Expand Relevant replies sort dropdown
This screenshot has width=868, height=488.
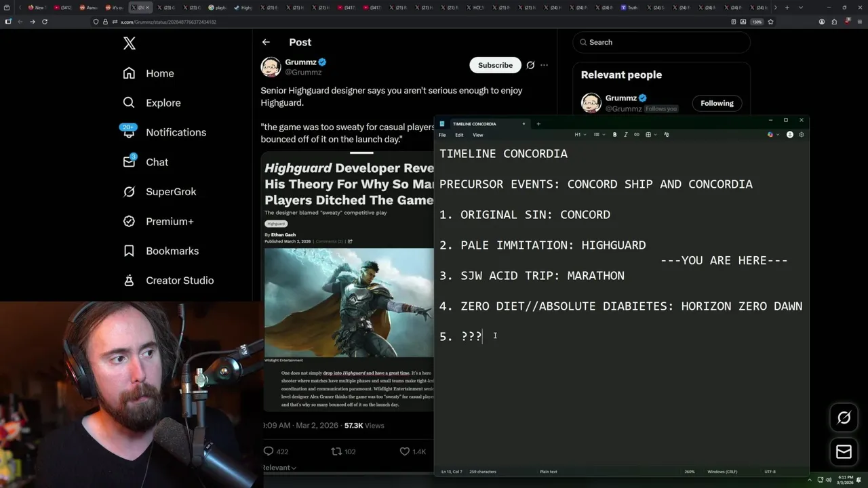(279, 468)
